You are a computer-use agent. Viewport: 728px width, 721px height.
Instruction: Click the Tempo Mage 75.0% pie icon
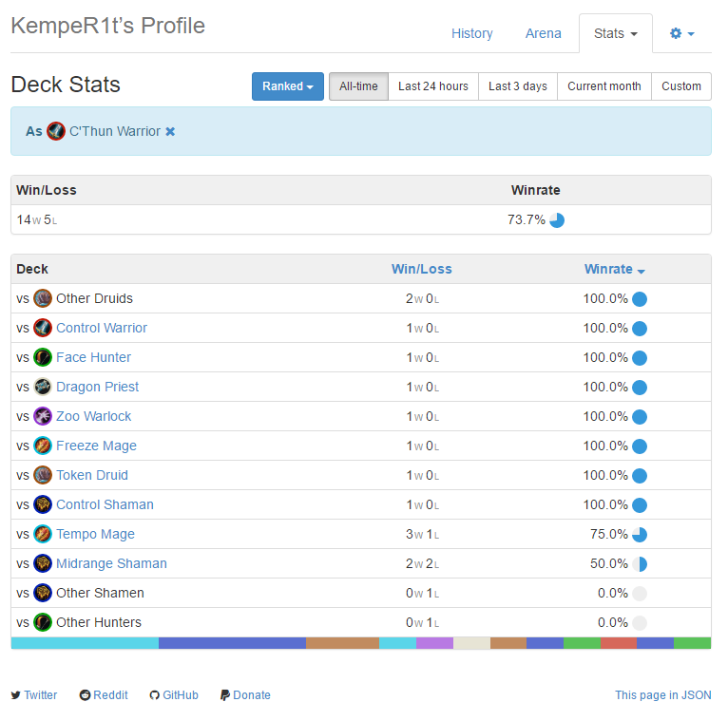[640, 535]
